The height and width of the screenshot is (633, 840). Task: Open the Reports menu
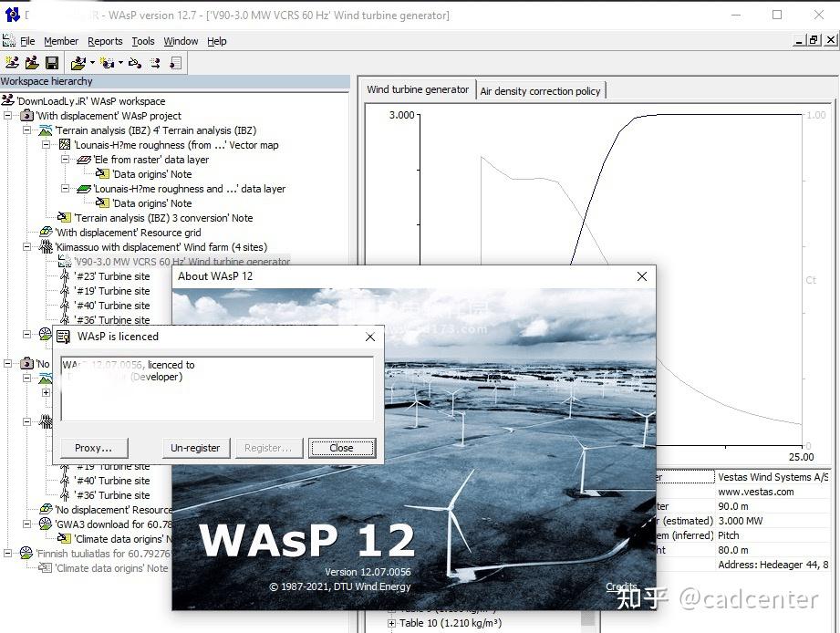click(x=105, y=41)
